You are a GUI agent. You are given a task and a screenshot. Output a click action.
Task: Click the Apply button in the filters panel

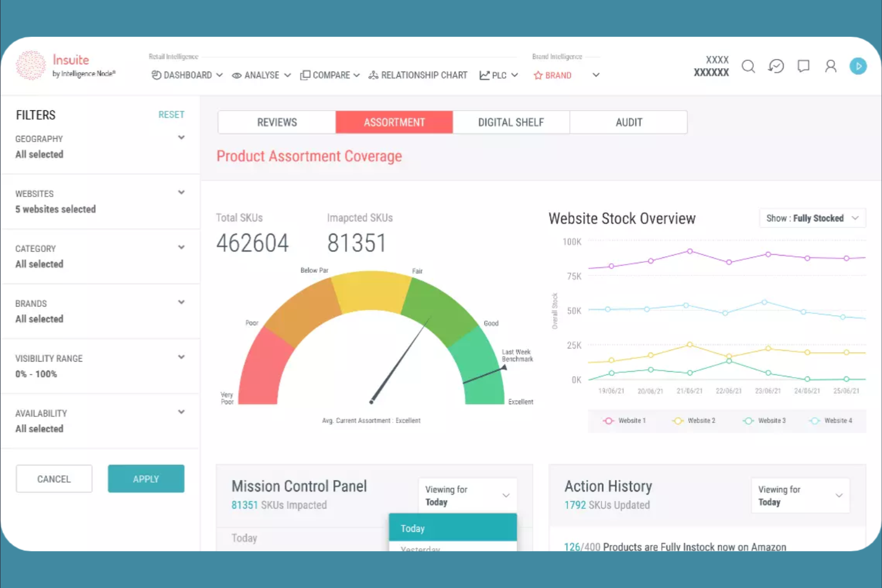click(145, 478)
